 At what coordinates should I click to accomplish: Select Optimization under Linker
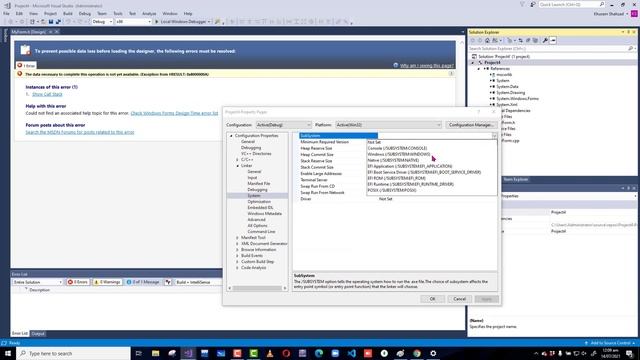coord(259,202)
